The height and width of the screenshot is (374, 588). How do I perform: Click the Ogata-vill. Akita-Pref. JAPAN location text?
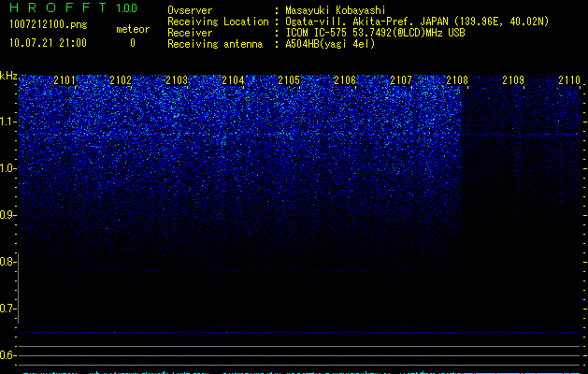417,22
